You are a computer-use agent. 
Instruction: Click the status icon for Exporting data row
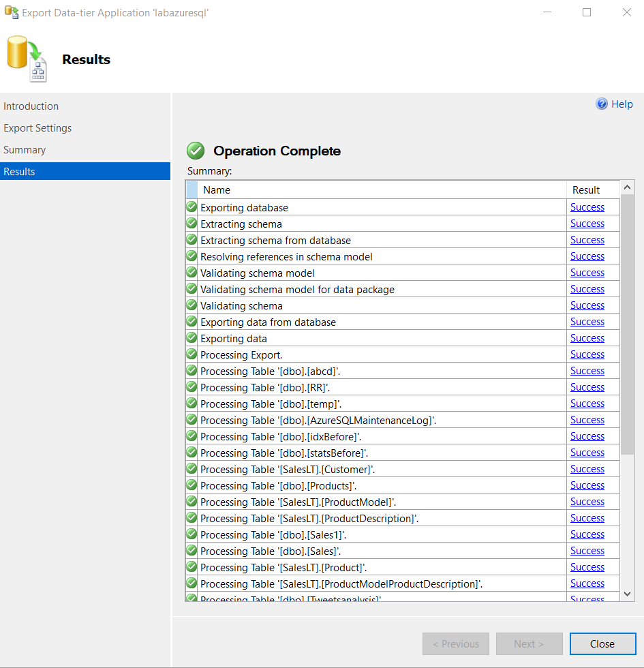[191, 338]
